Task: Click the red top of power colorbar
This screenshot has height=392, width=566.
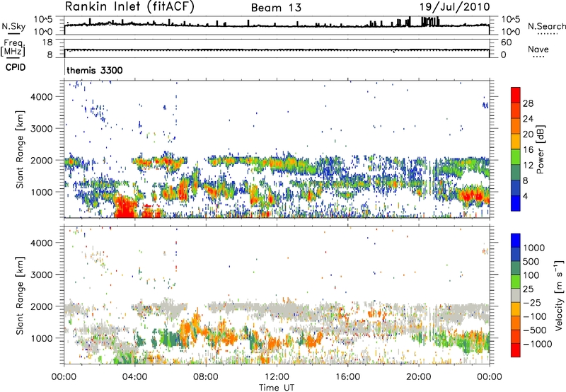Action: (516, 95)
